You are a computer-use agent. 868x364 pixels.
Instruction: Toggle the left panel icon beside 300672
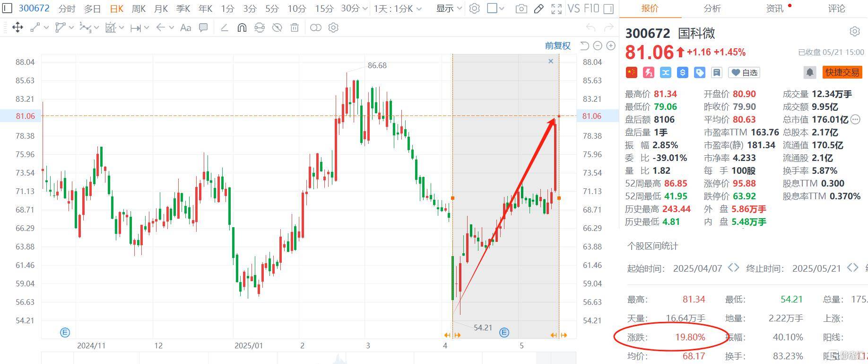click(7, 9)
